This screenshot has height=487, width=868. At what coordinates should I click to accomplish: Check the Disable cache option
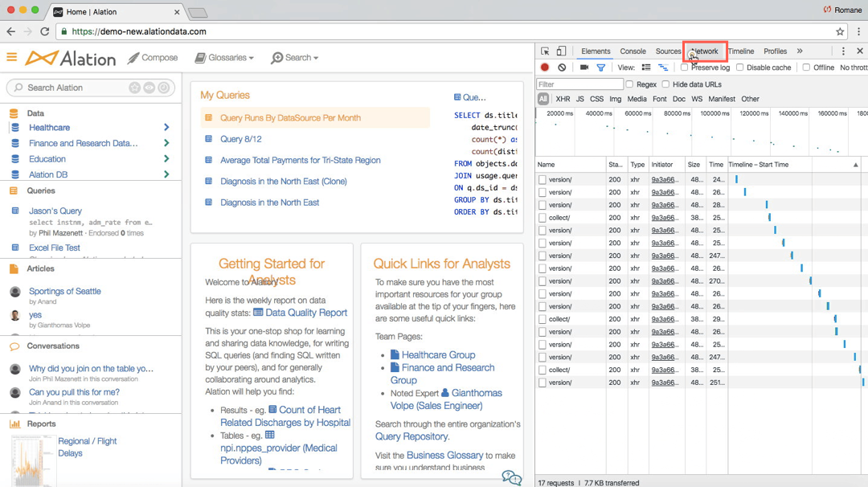click(x=739, y=68)
